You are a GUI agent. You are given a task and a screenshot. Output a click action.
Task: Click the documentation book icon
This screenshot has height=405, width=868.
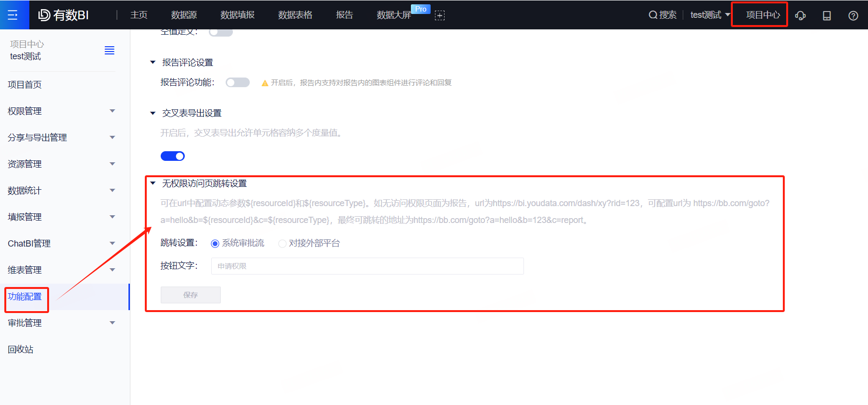(827, 15)
